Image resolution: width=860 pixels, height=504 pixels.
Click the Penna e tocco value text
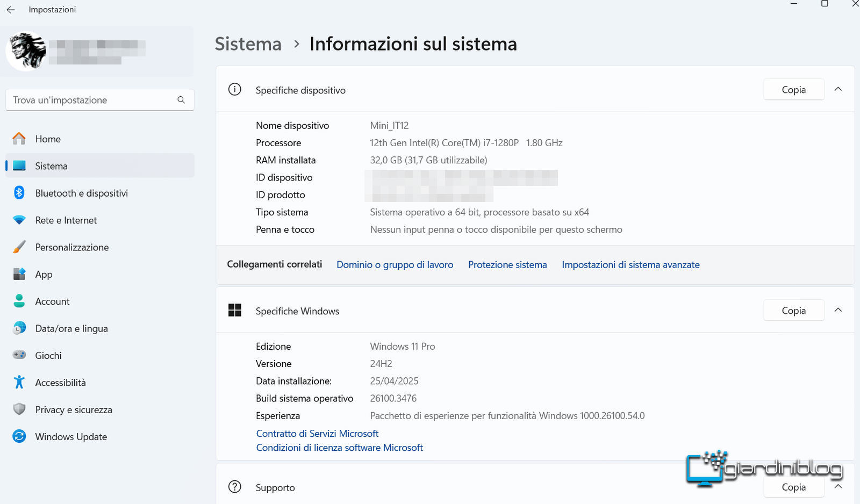(496, 229)
